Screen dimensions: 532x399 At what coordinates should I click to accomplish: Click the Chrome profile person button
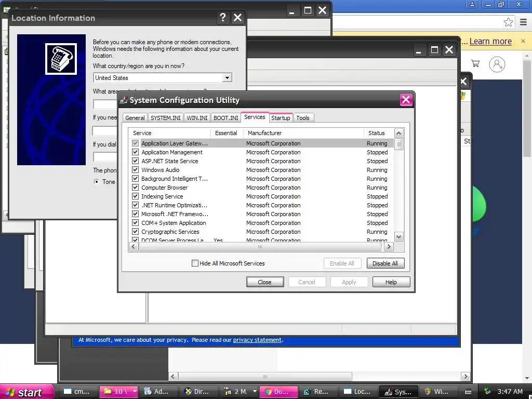tap(472, 4)
